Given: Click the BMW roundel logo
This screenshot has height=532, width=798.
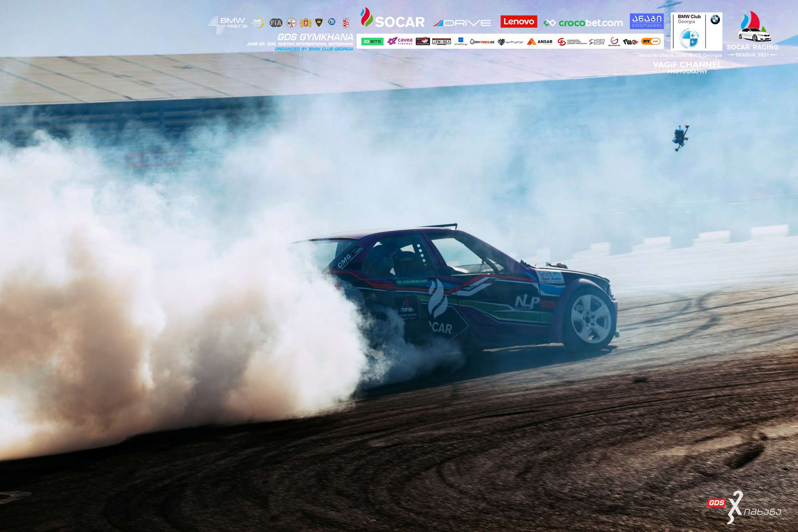Looking at the screenshot, I should [715, 20].
